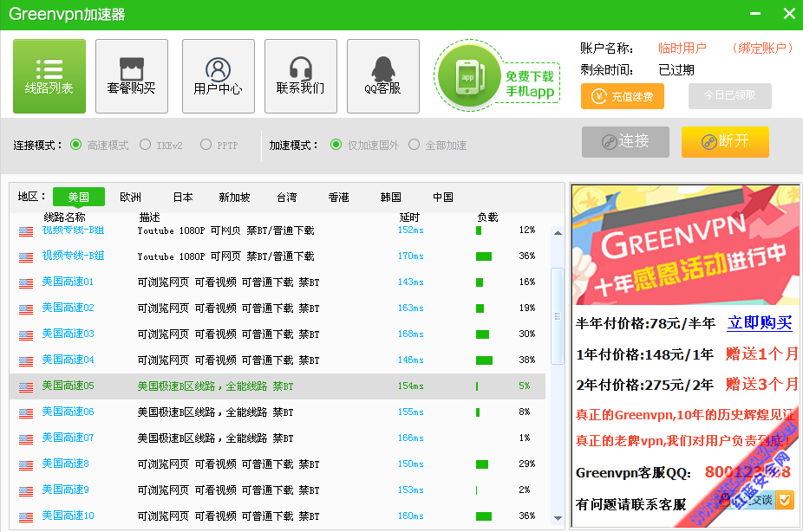Screen dimensions: 803x532
Task: Minimize the Greenvpn加速器 window
Action: (755, 14)
